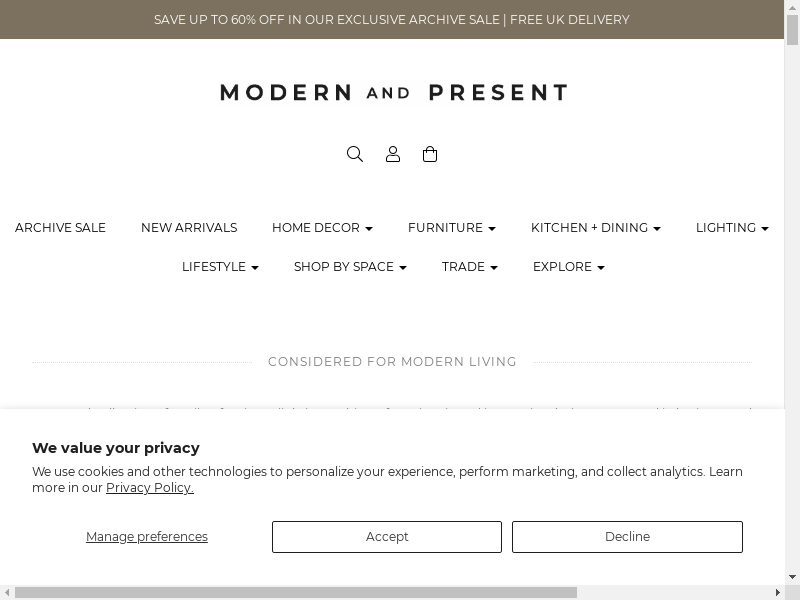Open the Trade dropdown
The height and width of the screenshot is (600, 800).
(469, 267)
